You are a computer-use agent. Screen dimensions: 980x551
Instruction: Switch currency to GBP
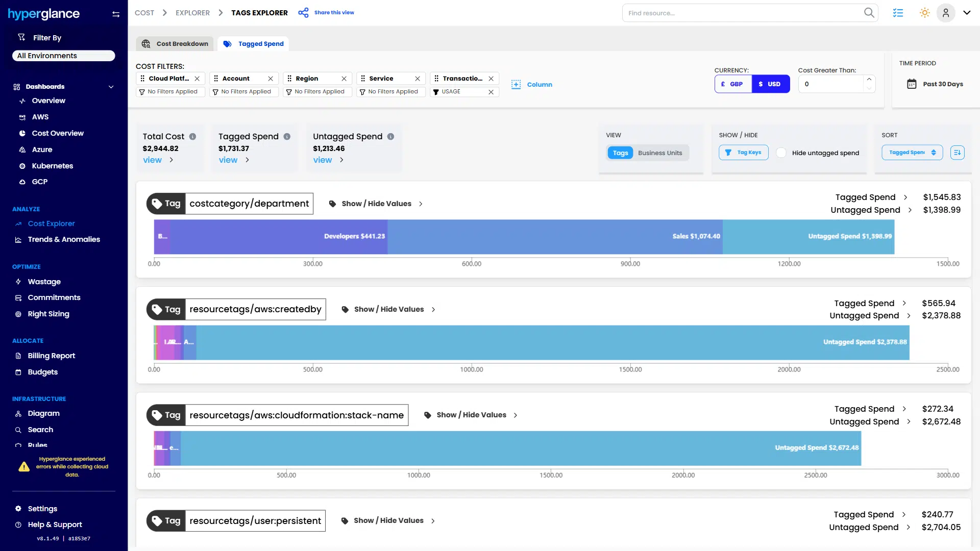[733, 84]
